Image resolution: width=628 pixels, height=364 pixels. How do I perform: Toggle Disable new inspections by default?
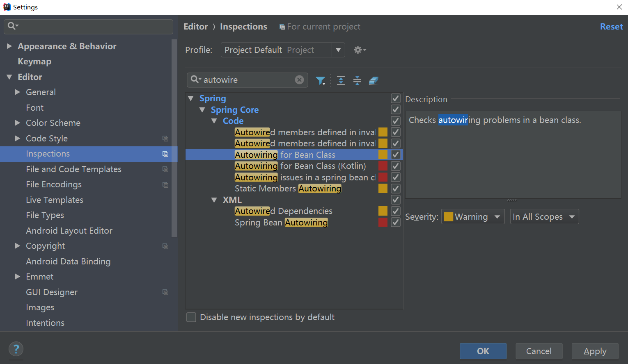coord(191,317)
